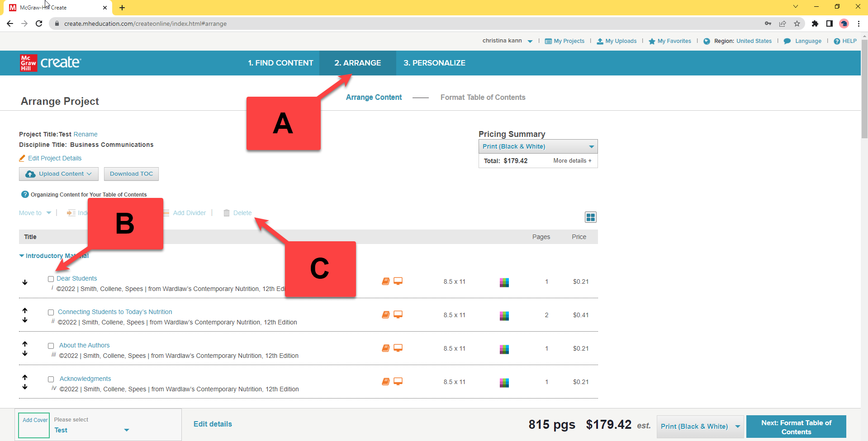Click the Add Cover thumbnail box

34,425
